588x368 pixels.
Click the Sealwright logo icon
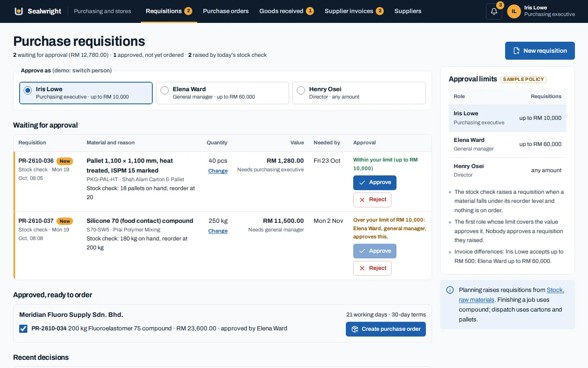coord(19,11)
